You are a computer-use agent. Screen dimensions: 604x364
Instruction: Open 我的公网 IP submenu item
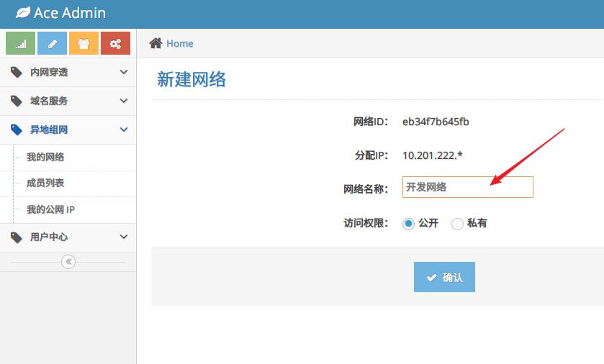(50, 210)
